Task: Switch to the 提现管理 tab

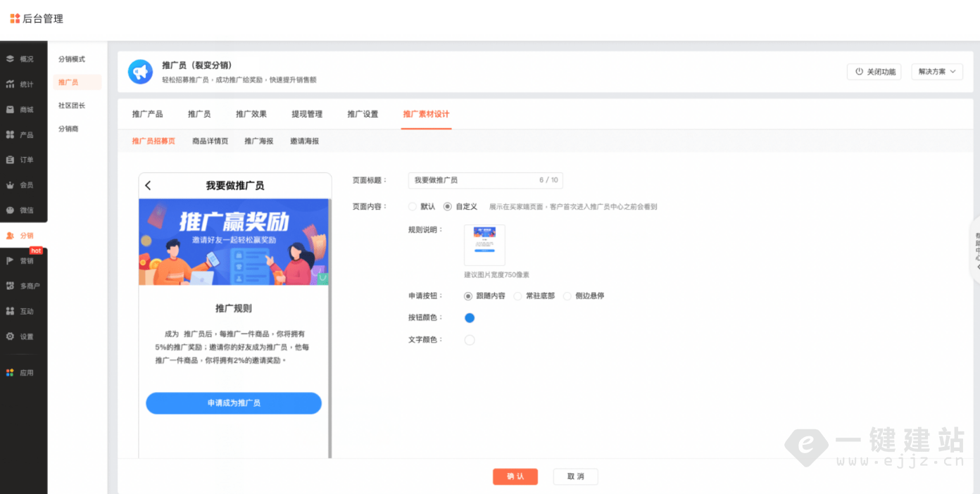Action: [307, 114]
